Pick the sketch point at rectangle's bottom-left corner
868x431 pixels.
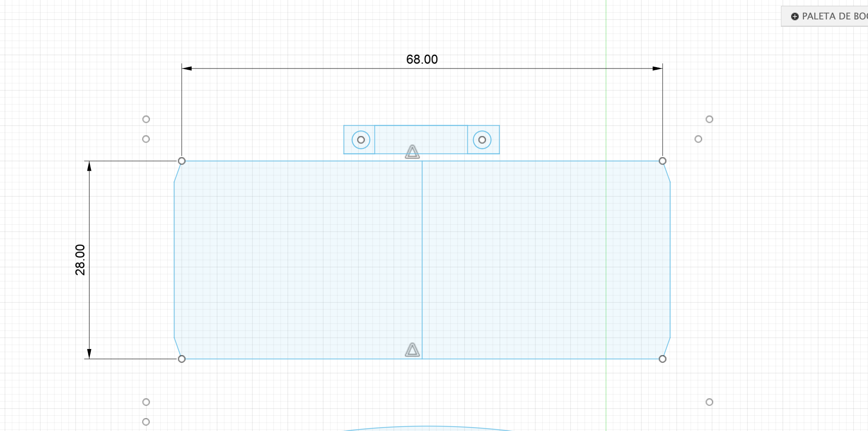(x=182, y=359)
